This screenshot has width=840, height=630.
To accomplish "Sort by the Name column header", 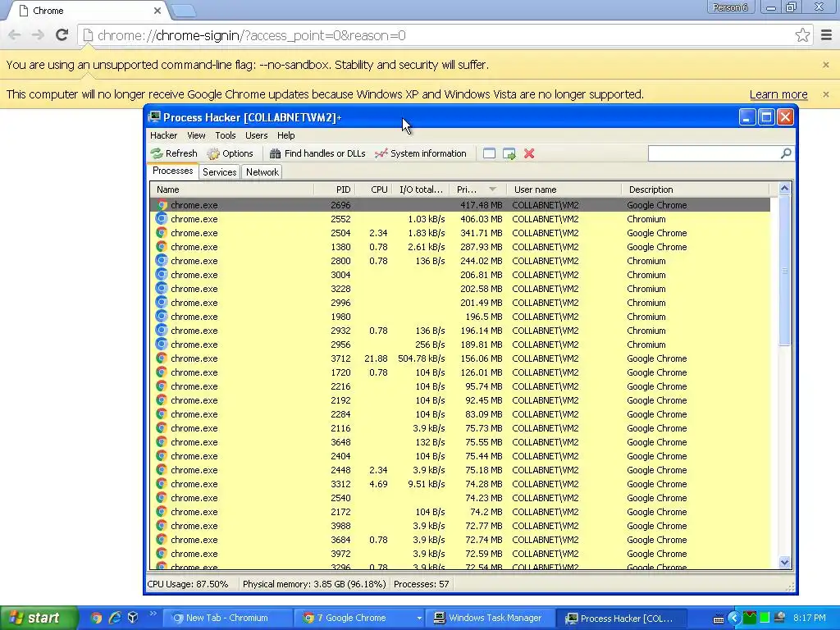I will pyautogui.click(x=232, y=189).
